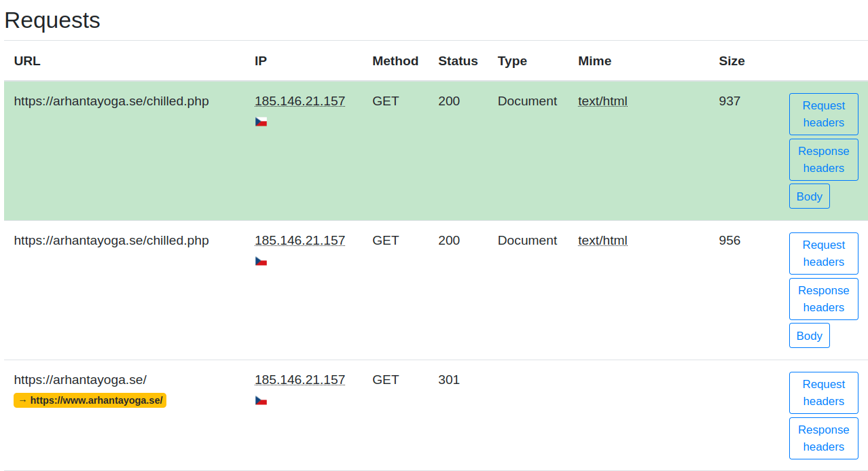Click the Czech flag beside the second IP address
This screenshot has height=471, width=868.
click(x=261, y=260)
